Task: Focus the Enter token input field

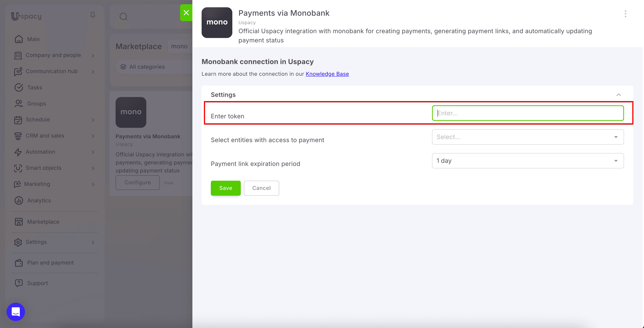Action: 528,113
